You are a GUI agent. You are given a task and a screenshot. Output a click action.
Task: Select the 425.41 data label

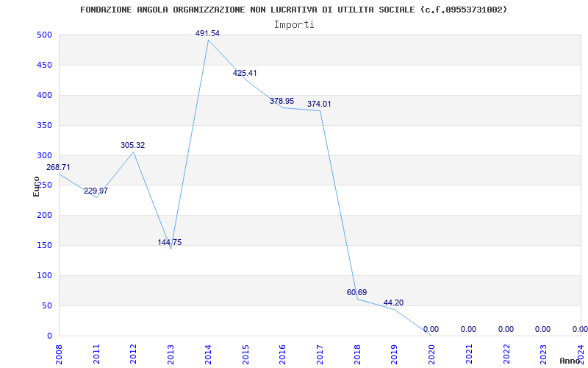pos(245,73)
